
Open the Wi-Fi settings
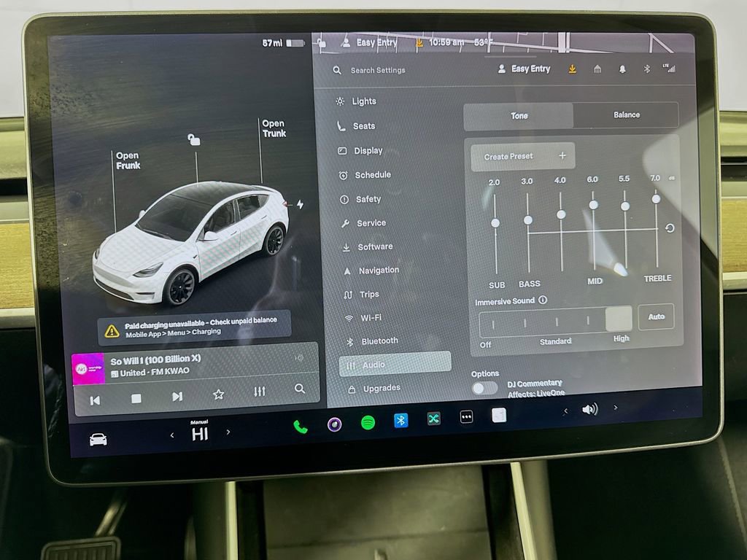pyautogui.click(x=372, y=317)
